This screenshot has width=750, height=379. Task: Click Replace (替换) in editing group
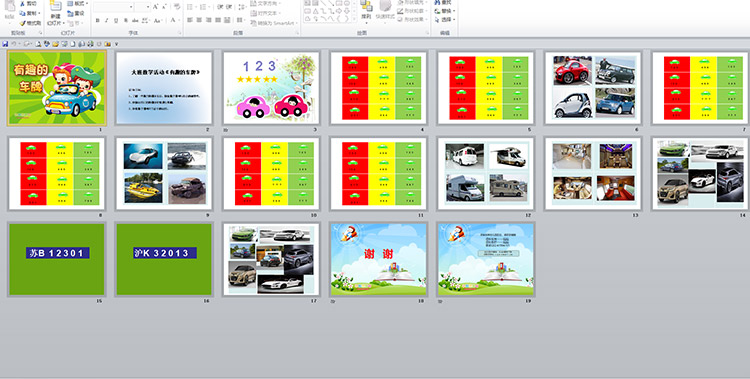tap(444, 11)
